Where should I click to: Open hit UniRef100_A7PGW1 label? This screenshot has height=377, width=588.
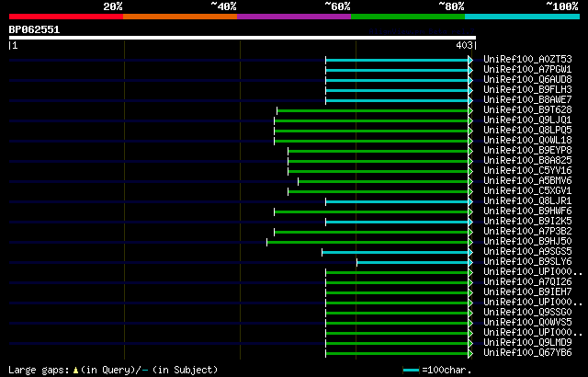527,69
